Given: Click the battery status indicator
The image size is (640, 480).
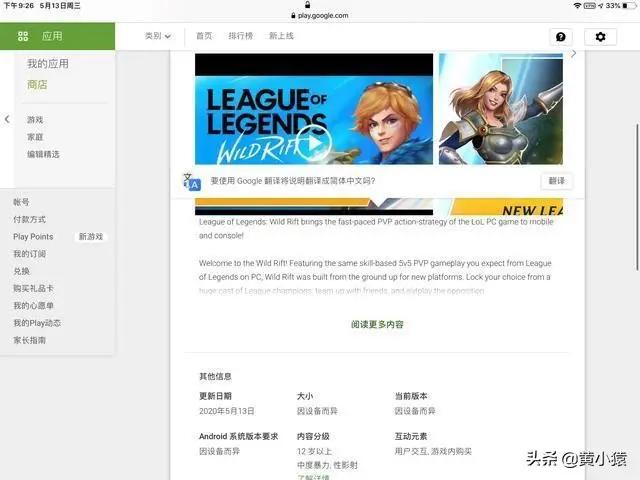Looking at the screenshot, I should 630,6.
